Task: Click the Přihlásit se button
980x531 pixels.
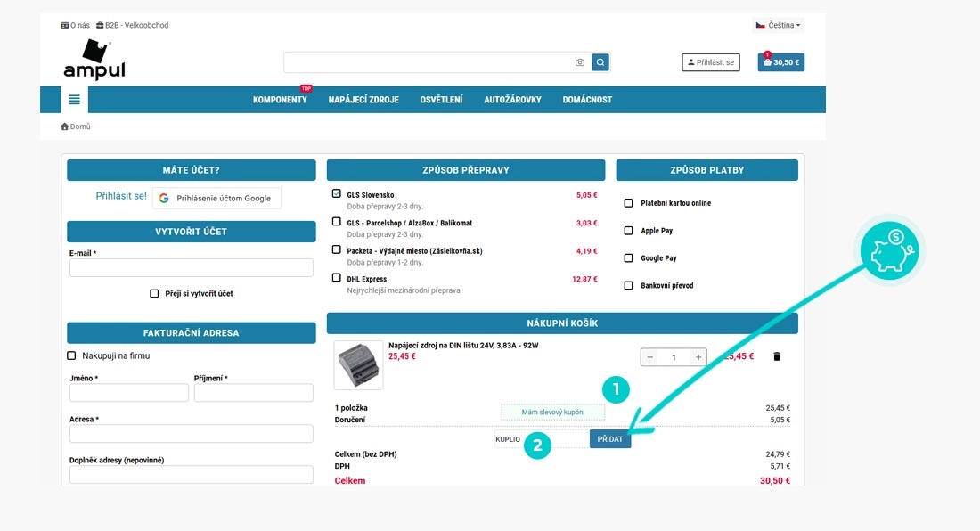Action: 711,62
